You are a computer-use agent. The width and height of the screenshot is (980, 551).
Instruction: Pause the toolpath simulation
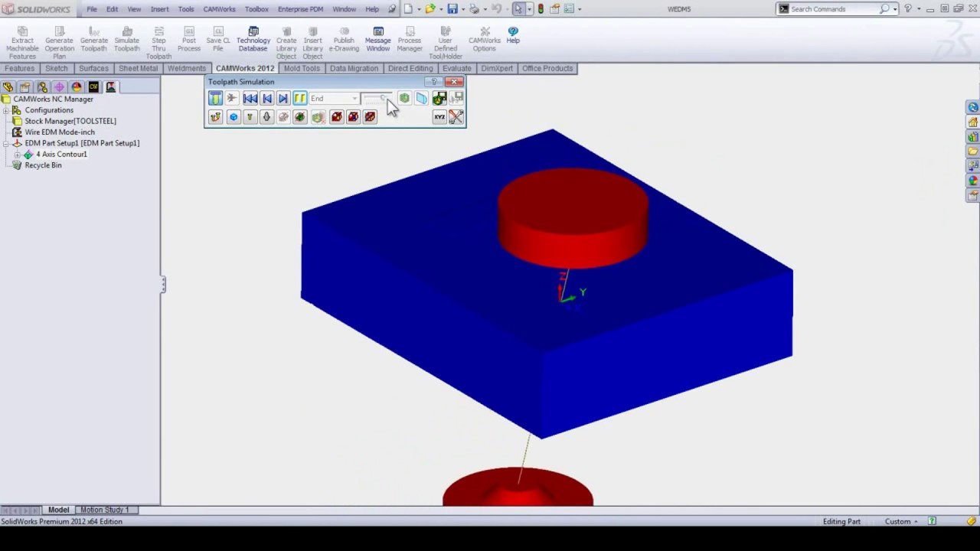pyautogui.click(x=300, y=99)
